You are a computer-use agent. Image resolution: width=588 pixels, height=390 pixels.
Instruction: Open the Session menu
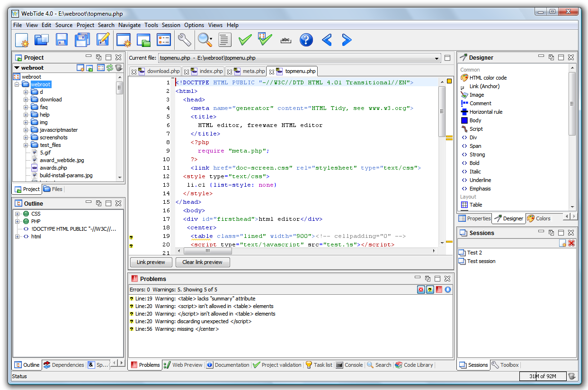click(171, 25)
